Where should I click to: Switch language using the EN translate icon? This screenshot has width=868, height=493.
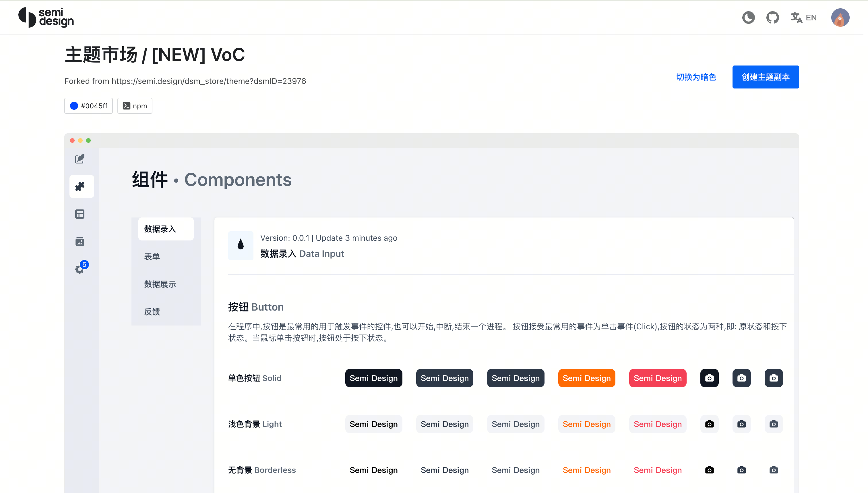coord(804,17)
